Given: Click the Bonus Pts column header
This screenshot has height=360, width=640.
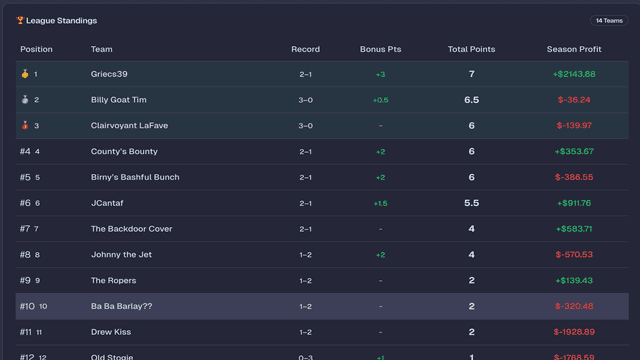Looking at the screenshot, I should (x=380, y=49).
